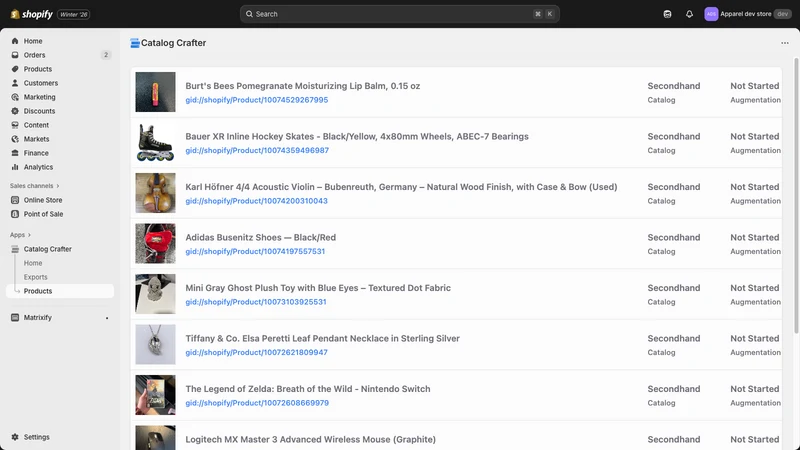Image resolution: width=800 pixels, height=450 pixels.
Task: Click Secondhand label for Karl Höfner violin
Action: point(674,187)
